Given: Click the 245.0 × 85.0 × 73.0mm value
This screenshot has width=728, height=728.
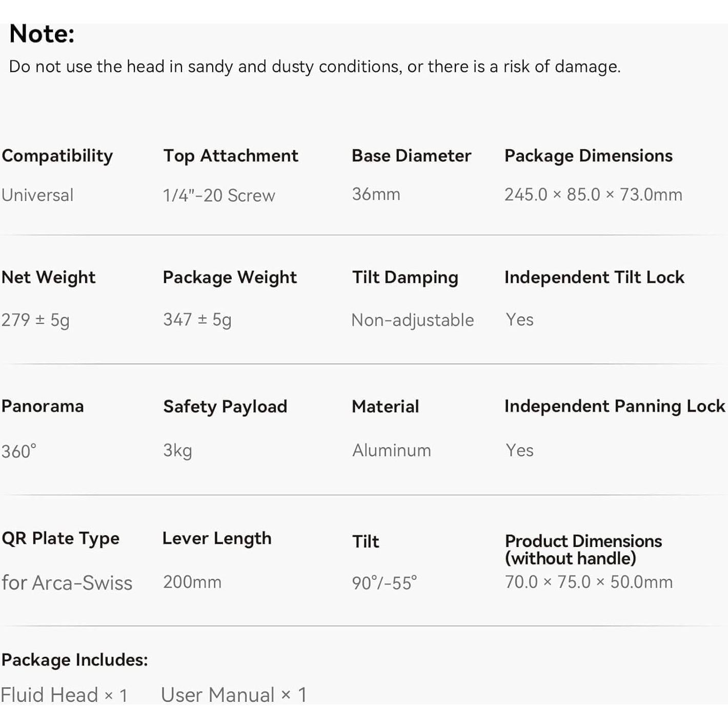Looking at the screenshot, I should pyautogui.click(x=593, y=195).
